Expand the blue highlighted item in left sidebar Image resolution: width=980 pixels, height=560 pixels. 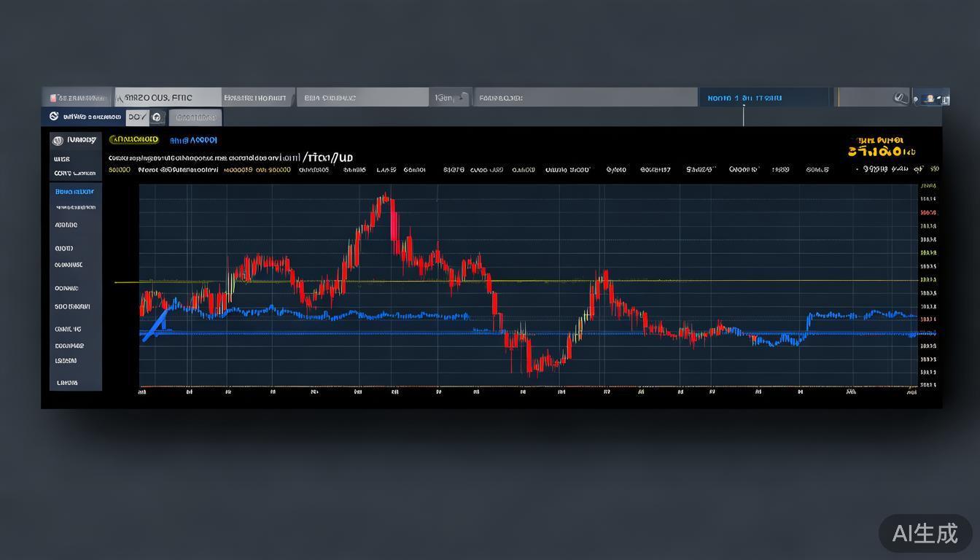pyautogui.click(x=75, y=192)
